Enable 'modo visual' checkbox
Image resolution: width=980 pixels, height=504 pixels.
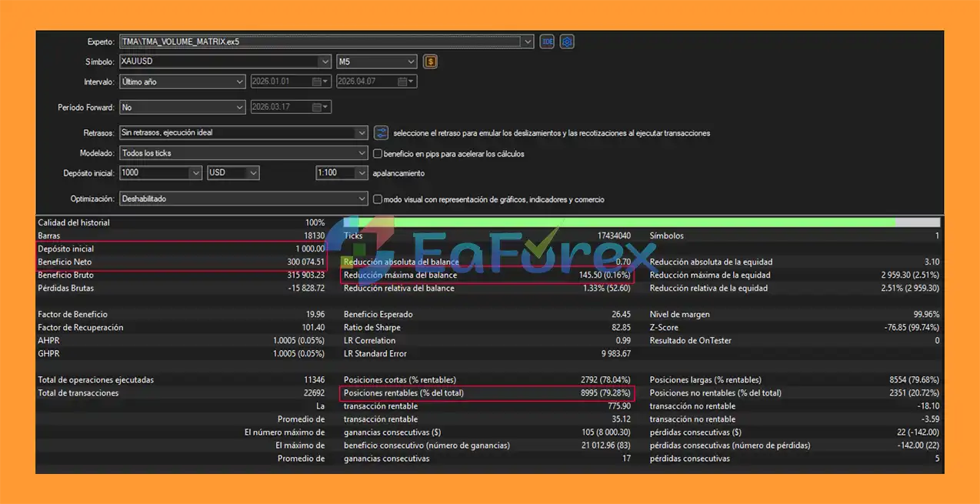click(378, 199)
